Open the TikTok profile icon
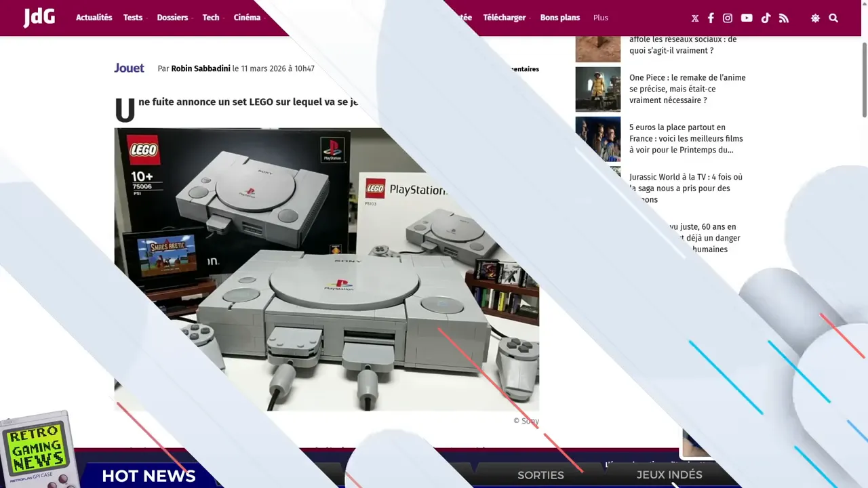 coord(766,18)
